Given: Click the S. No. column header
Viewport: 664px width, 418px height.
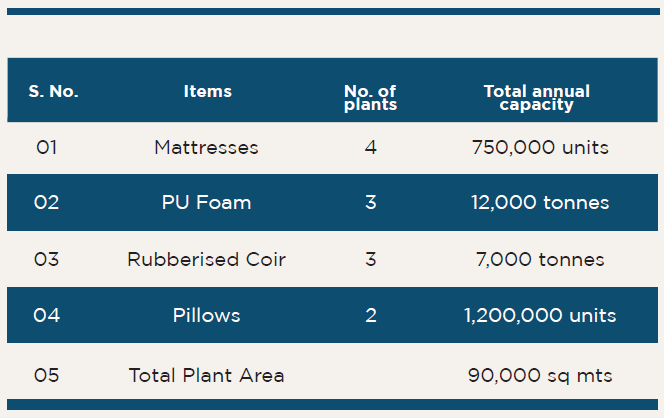Looking at the screenshot, I should tap(53, 91).
